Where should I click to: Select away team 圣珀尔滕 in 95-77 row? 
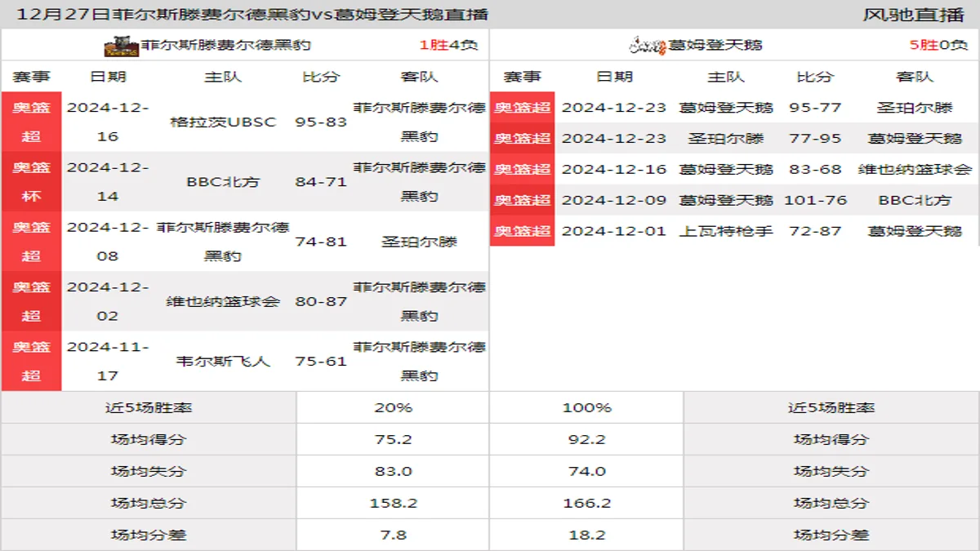915,107
